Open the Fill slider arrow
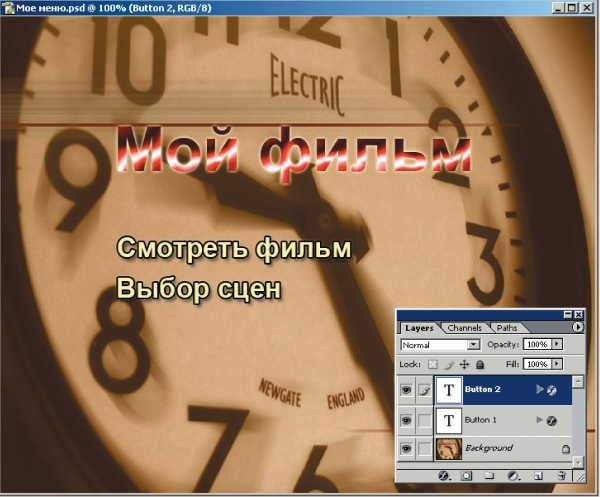600x497 pixels. click(557, 364)
